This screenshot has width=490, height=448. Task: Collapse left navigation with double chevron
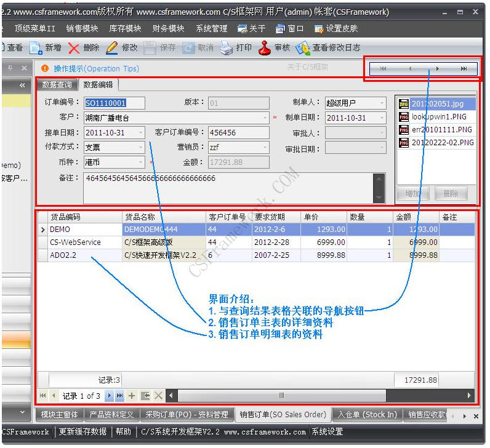pyautogui.click(x=22, y=85)
